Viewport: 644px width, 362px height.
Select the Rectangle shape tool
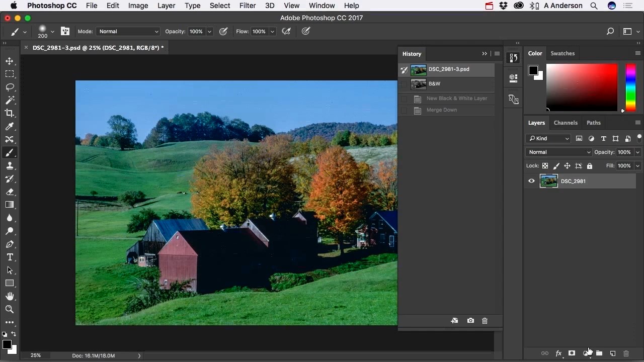click(x=10, y=283)
